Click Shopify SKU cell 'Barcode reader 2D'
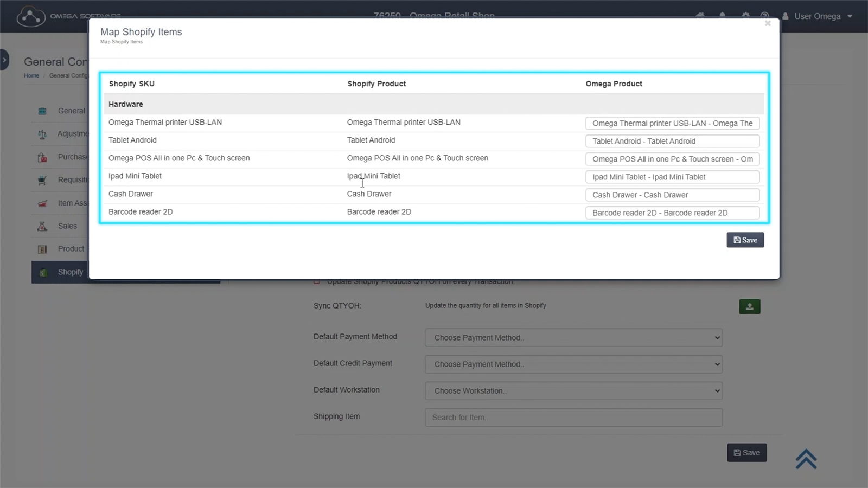This screenshot has width=868, height=488. point(141,211)
